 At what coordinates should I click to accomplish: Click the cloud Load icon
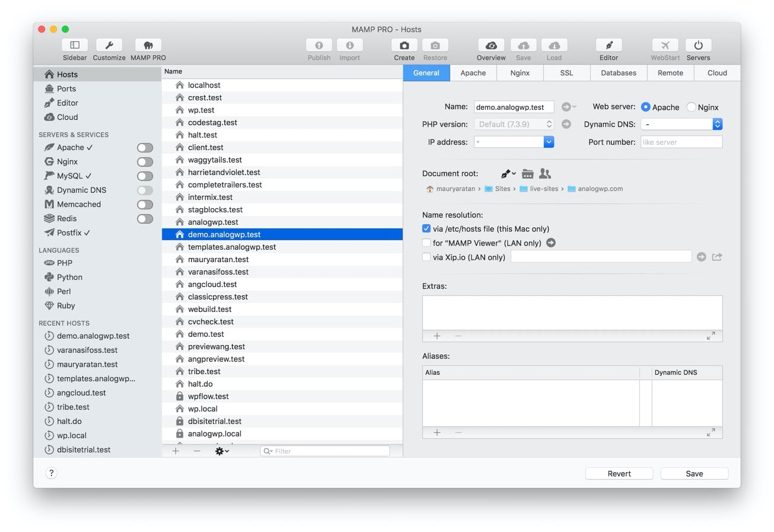(x=555, y=45)
